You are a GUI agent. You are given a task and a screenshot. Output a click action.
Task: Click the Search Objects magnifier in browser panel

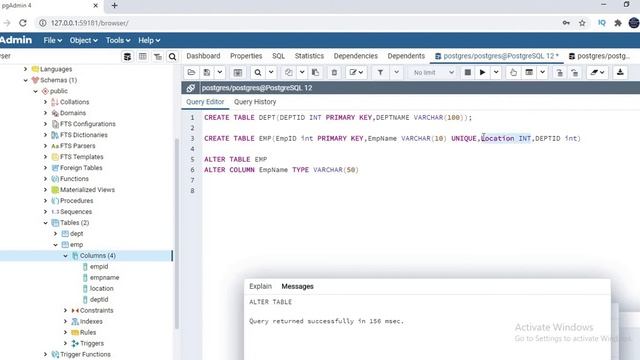click(x=173, y=56)
